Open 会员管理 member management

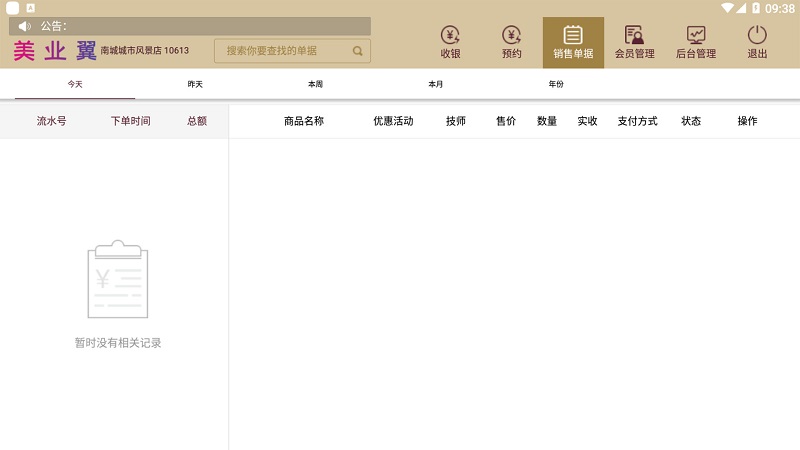634,42
